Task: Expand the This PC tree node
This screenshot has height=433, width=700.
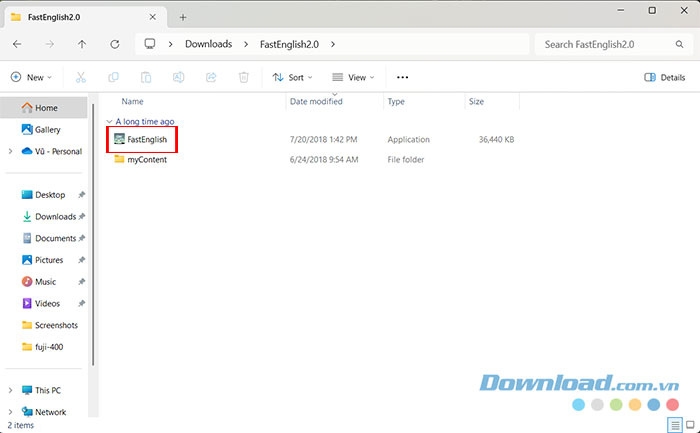Action: coord(11,390)
